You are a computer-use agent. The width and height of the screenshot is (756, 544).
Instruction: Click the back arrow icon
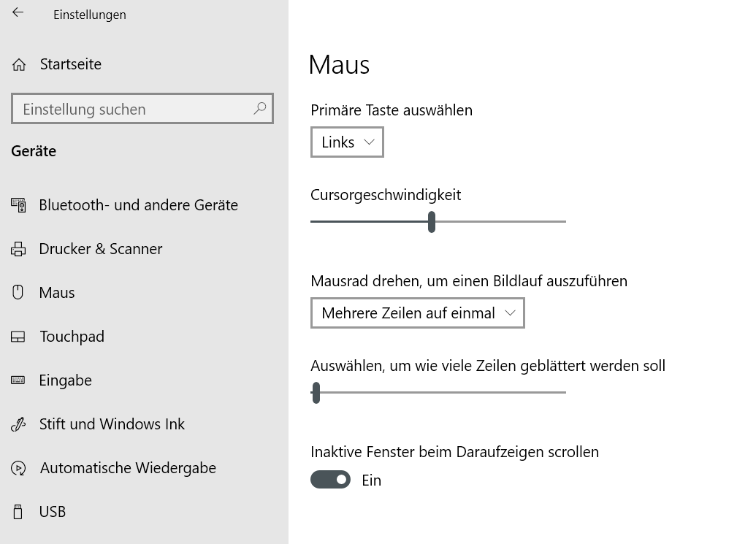[18, 12]
